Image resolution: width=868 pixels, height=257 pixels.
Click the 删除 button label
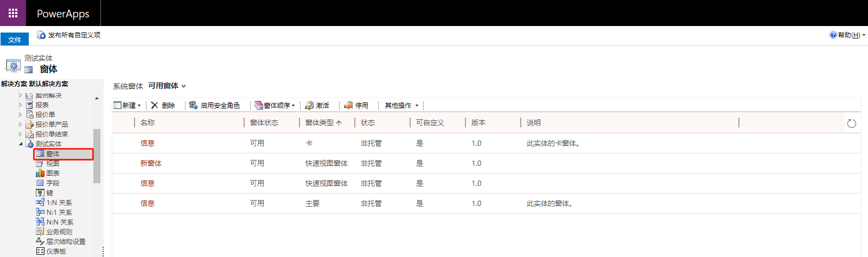[x=168, y=105]
